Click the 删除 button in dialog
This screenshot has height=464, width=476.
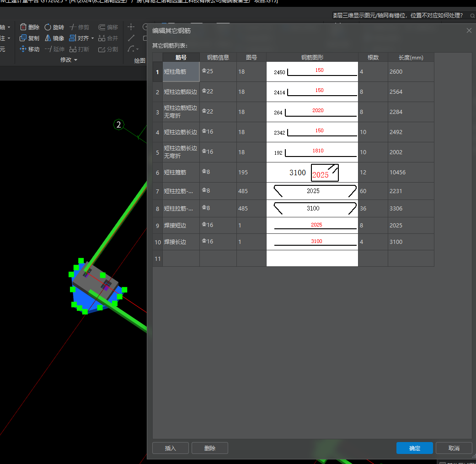point(210,448)
